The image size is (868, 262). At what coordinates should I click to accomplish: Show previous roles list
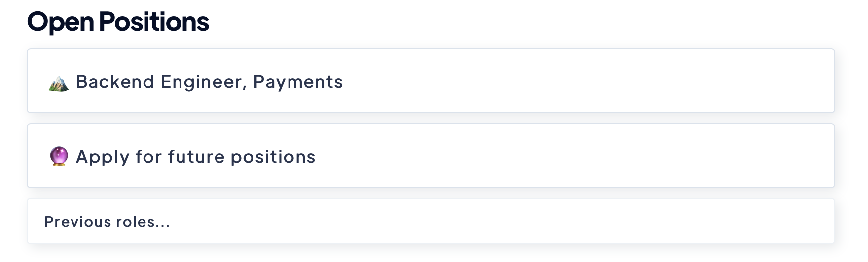107,222
